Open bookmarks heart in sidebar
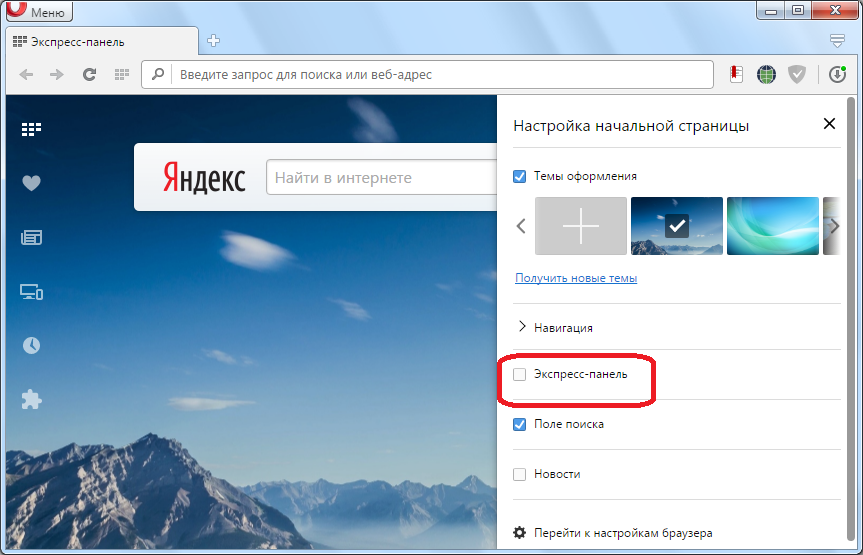This screenshot has height=555, width=863. click(x=31, y=183)
